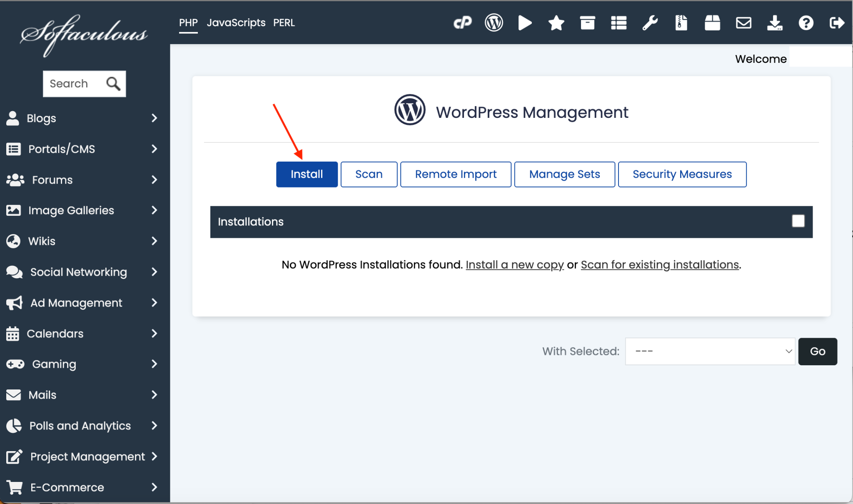Expand the Ad Management chevron
The width and height of the screenshot is (853, 504).
[x=155, y=302]
